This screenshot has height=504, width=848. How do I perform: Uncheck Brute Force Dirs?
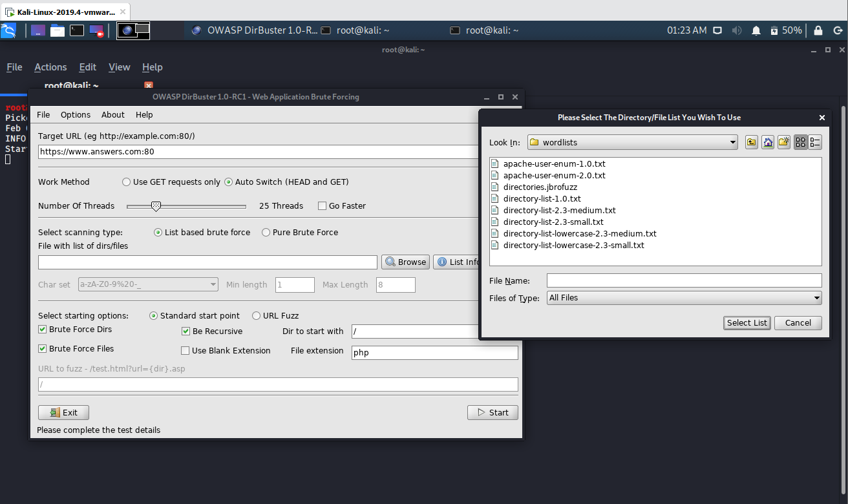click(75, 330)
